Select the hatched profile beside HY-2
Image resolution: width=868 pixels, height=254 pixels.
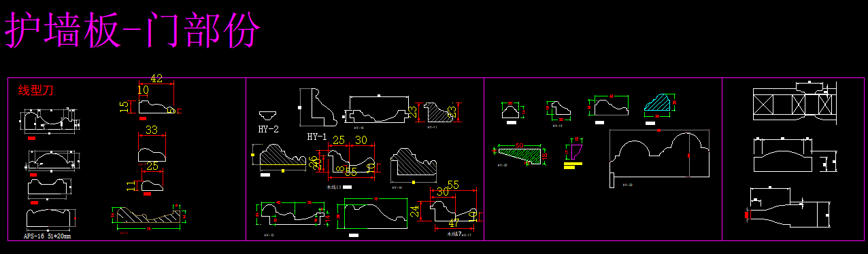tap(280, 156)
